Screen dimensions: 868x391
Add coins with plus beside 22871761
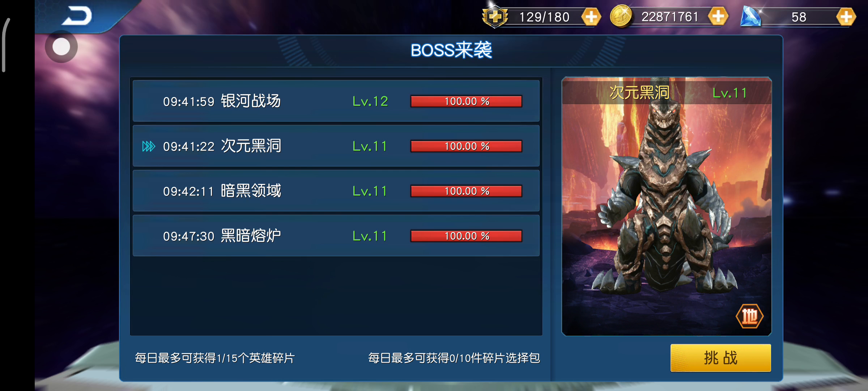718,16
